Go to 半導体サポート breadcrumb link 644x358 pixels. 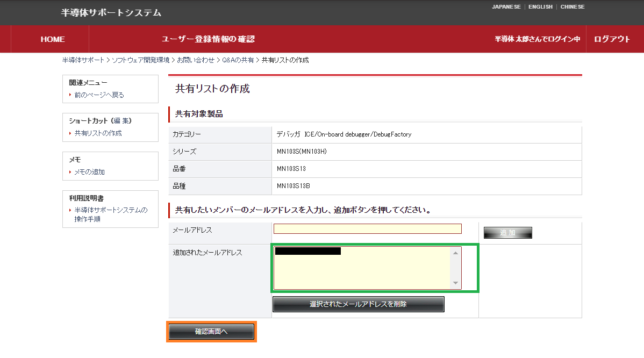click(83, 60)
